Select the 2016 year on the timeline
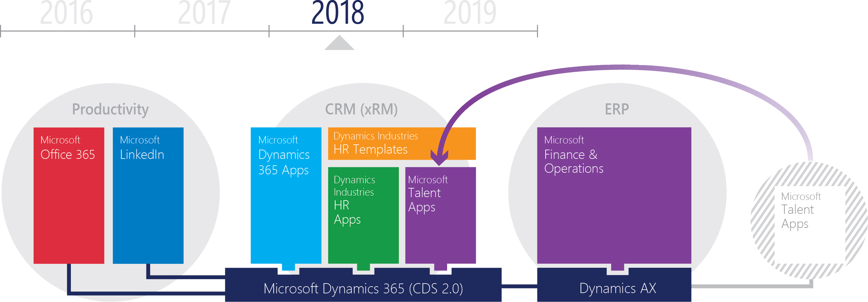 point(66,13)
